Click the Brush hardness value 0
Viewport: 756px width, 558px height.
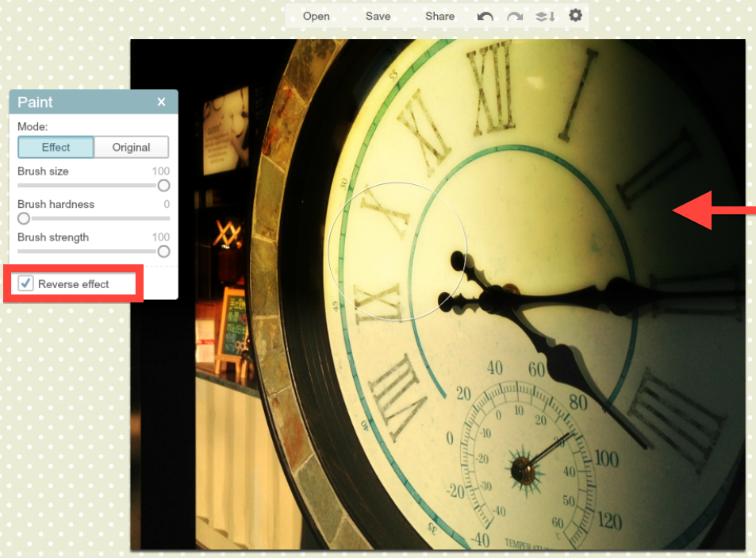pos(167,204)
